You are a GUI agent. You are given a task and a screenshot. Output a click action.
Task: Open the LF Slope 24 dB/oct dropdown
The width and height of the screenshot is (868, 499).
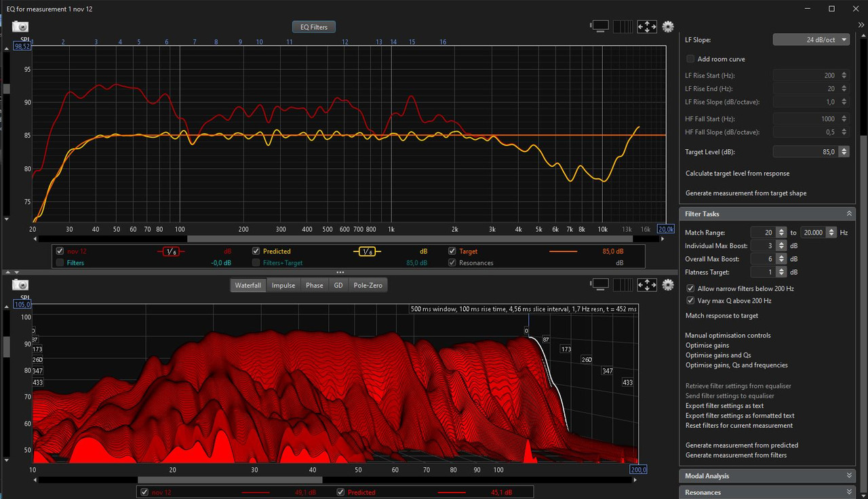pos(811,40)
